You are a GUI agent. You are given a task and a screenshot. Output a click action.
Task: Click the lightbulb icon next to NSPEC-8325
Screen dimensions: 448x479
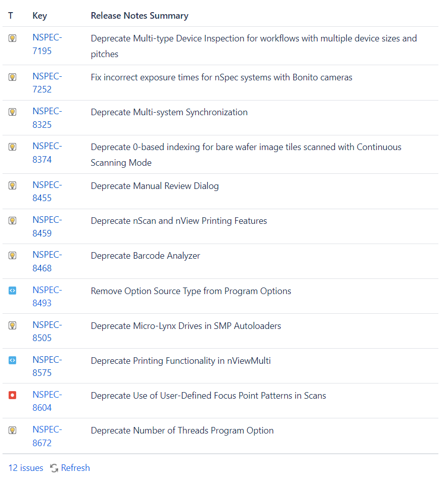click(13, 112)
